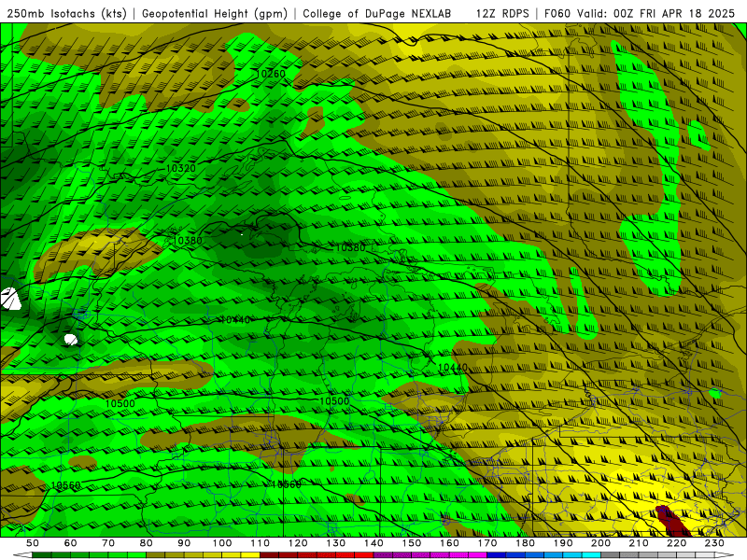
Task: Select the "College of DuPage NEXLAB" label
Action: (x=377, y=13)
